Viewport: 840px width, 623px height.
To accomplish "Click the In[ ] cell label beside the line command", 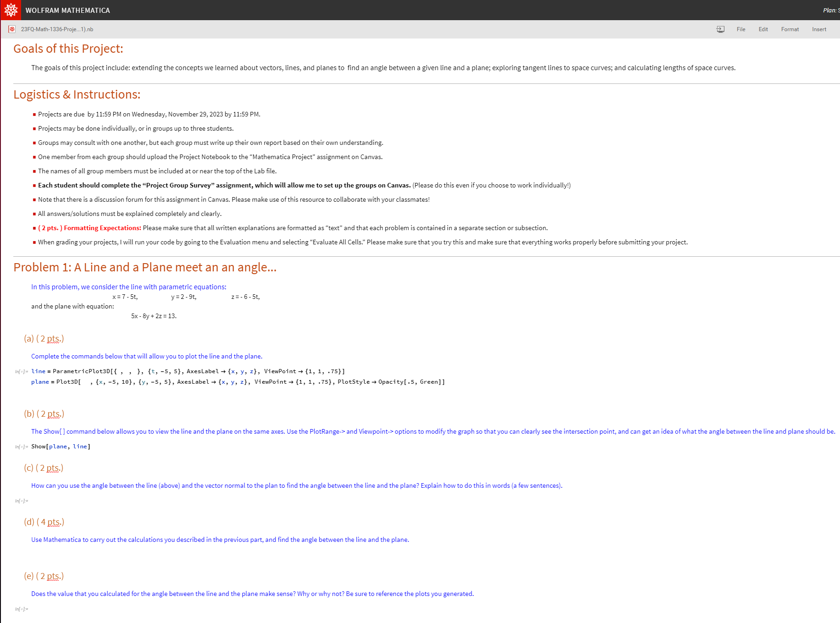I will click(21, 371).
